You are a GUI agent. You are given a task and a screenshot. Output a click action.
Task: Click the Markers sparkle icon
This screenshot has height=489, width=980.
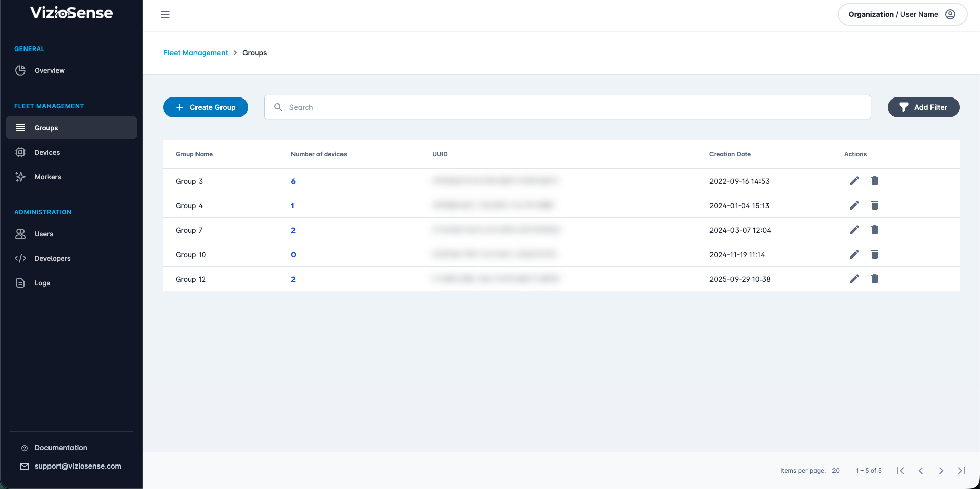point(20,177)
